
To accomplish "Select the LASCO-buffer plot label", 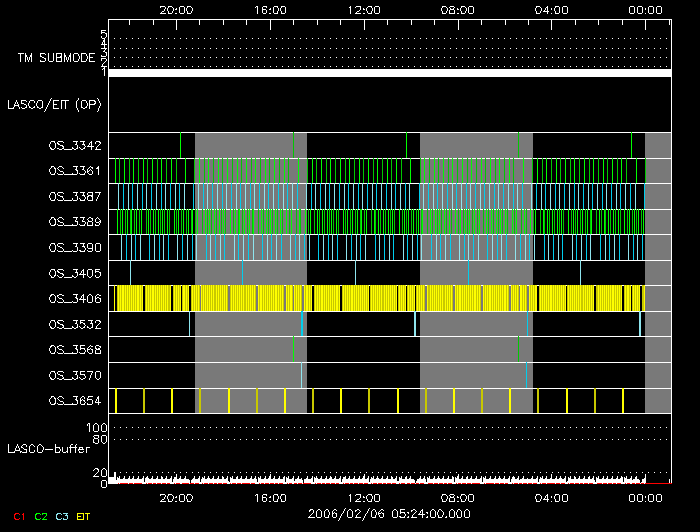I will (x=50, y=451).
